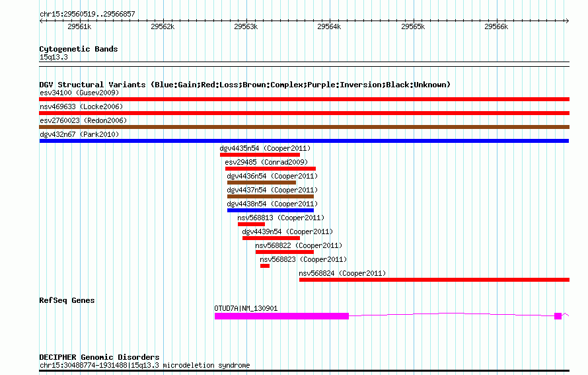This screenshot has height=375, width=588.
Task: Click the RefSeq Genes track title
Action: tap(67, 300)
